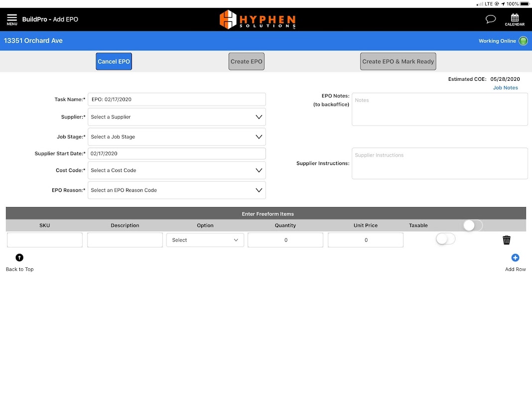Click the Create EPO button
The width and height of the screenshot is (532, 399).
tap(246, 61)
